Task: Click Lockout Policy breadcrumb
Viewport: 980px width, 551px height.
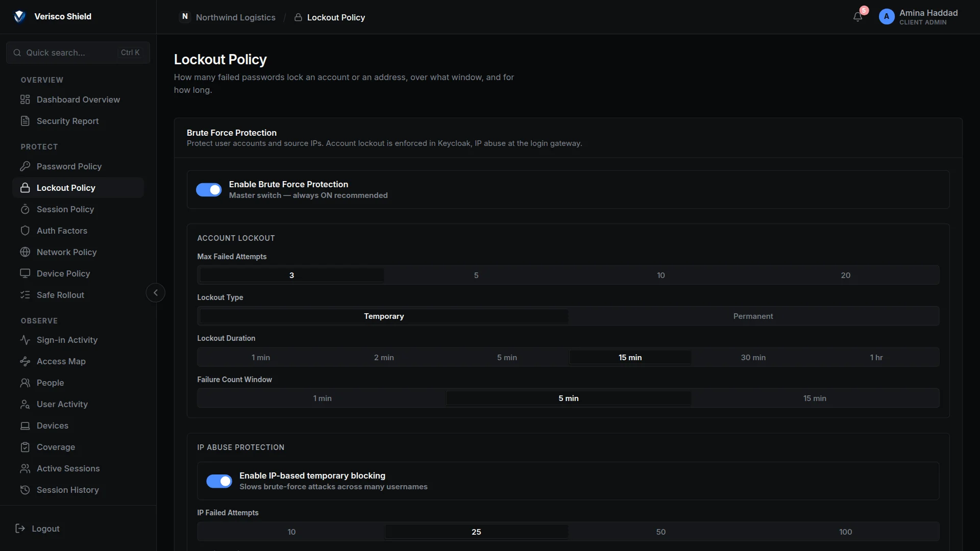Action: click(x=330, y=17)
